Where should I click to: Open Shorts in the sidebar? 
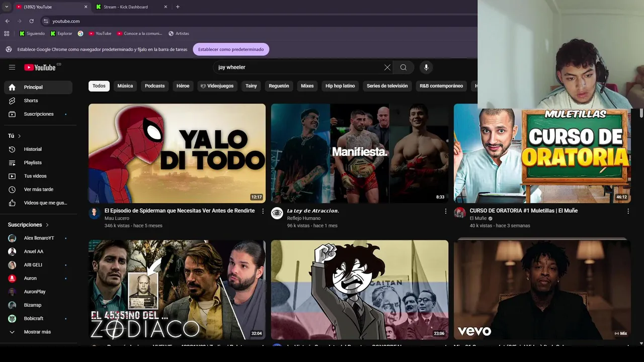[x=38, y=101]
